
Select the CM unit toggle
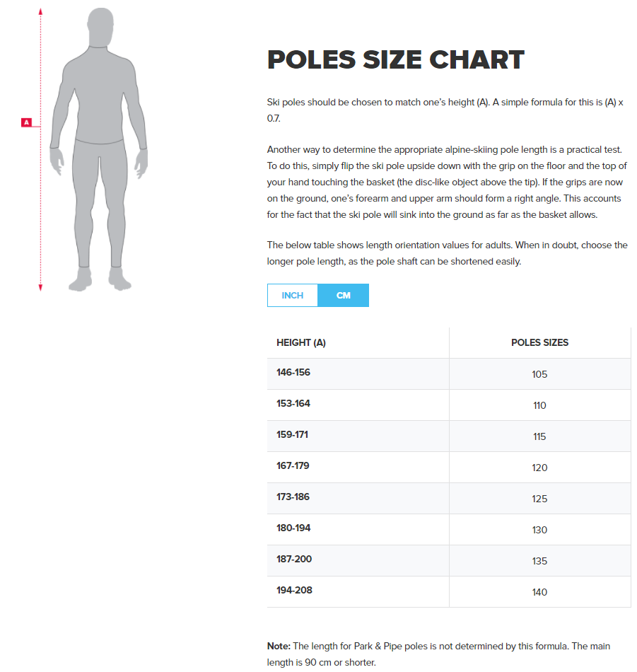344,296
